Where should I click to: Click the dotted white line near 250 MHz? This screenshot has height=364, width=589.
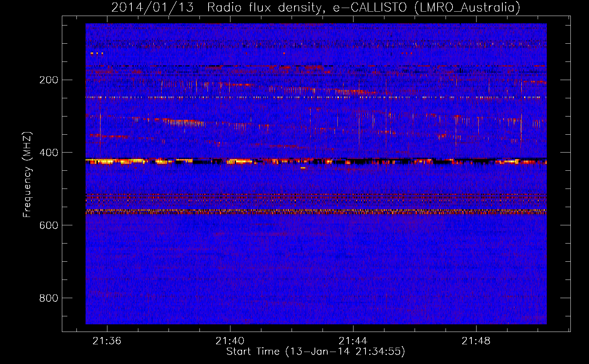pos(316,98)
